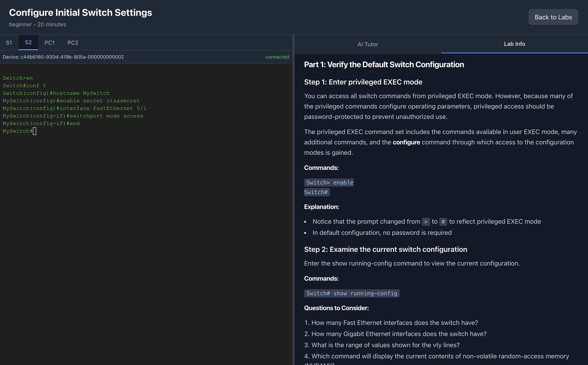Click the '#' inline code symbol
This screenshot has width=588, height=365.
(443, 222)
